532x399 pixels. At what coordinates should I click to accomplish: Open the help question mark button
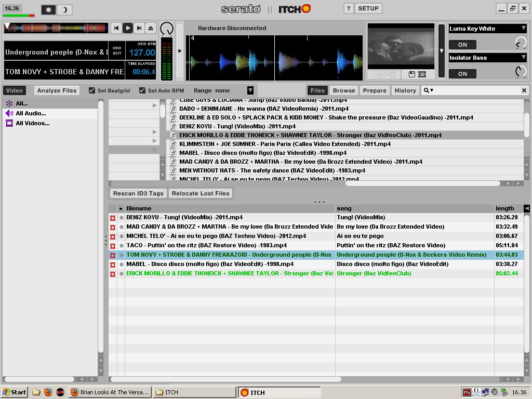point(349,8)
